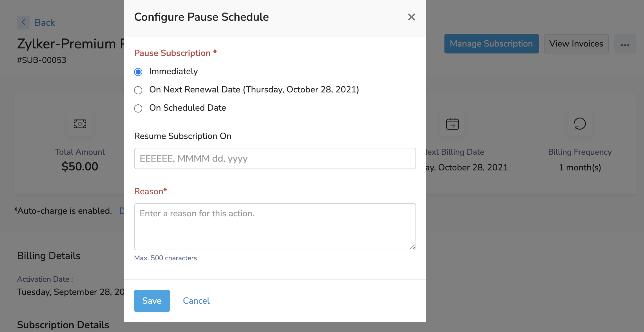Screen dimensions: 644x332
Task: Click the Next Billing Date calendar icon
Action: (x=452, y=124)
